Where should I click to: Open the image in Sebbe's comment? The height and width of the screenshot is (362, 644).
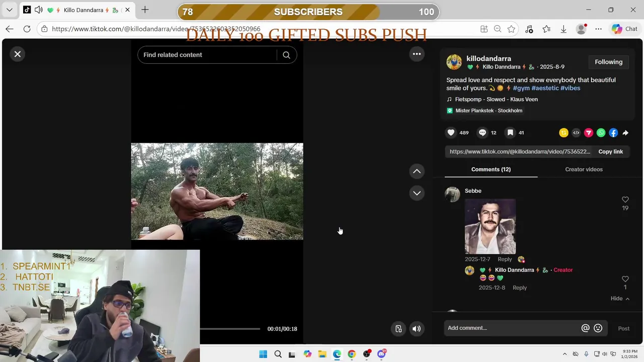(490, 226)
